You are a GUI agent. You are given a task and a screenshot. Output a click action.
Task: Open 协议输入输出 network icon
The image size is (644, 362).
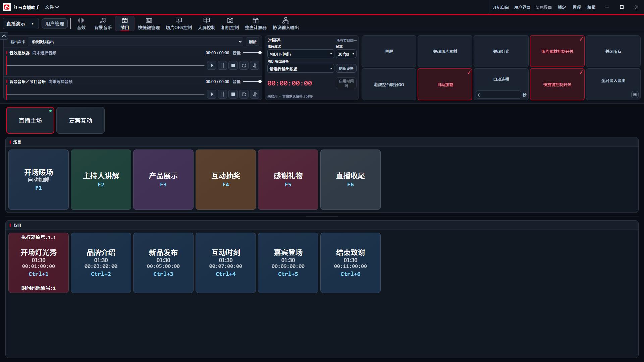(x=286, y=23)
